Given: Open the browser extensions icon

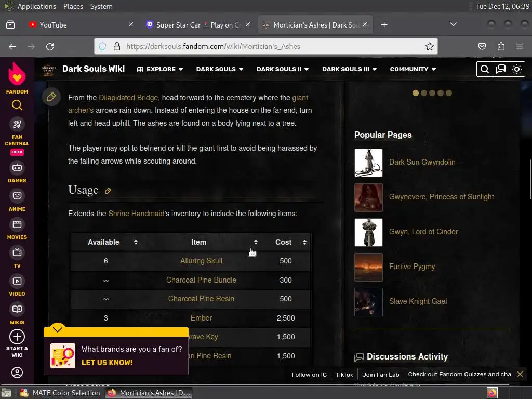Looking at the screenshot, I should tap(501, 46).
